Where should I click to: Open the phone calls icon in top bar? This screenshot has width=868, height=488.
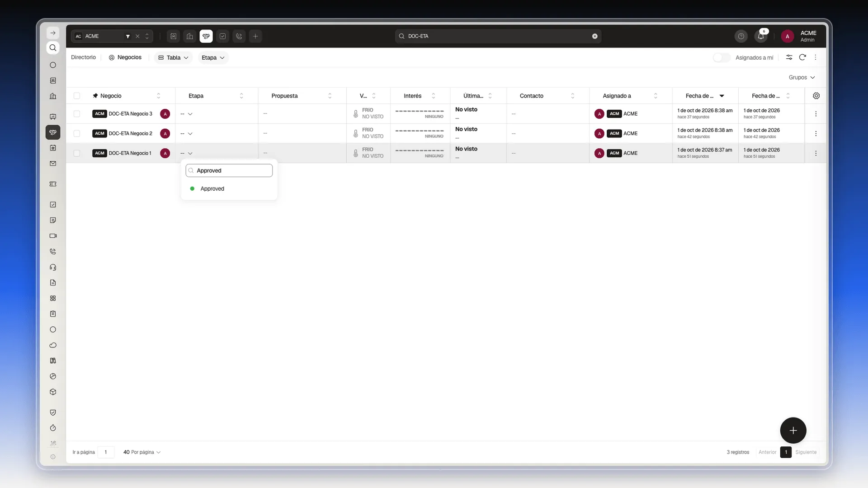pyautogui.click(x=239, y=36)
